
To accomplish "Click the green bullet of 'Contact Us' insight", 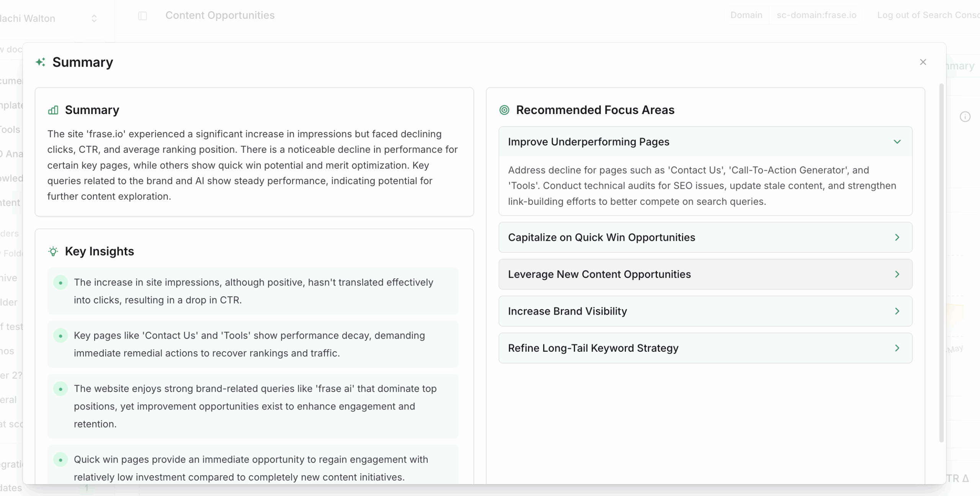I will tap(60, 336).
